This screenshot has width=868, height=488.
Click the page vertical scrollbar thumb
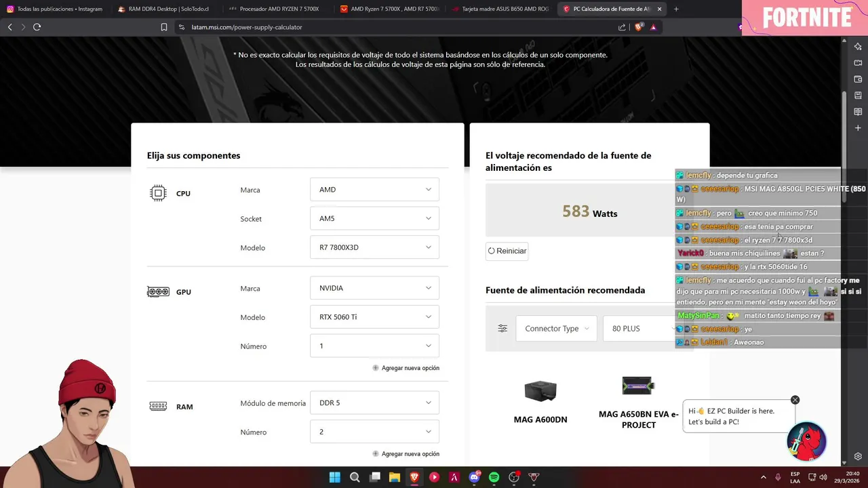(844, 146)
